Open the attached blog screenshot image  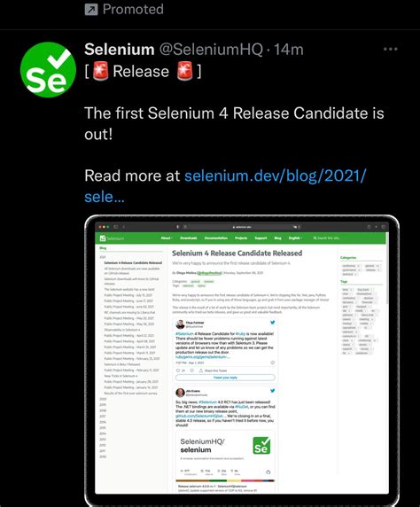[x=242, y=360]
